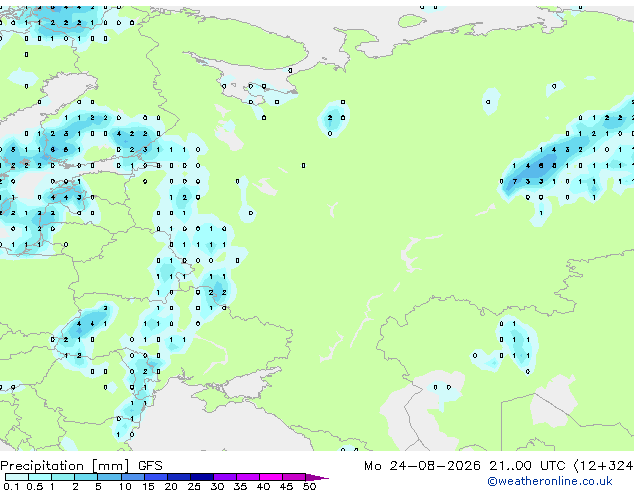Click the '50' legend value label
This screenshot has height=490, width=634.
[310, 486]
